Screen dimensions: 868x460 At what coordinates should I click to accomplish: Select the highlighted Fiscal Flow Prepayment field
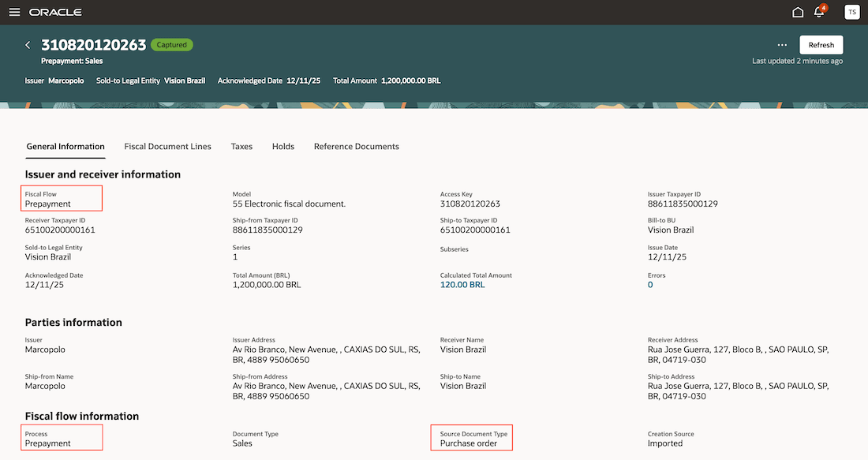62,198
